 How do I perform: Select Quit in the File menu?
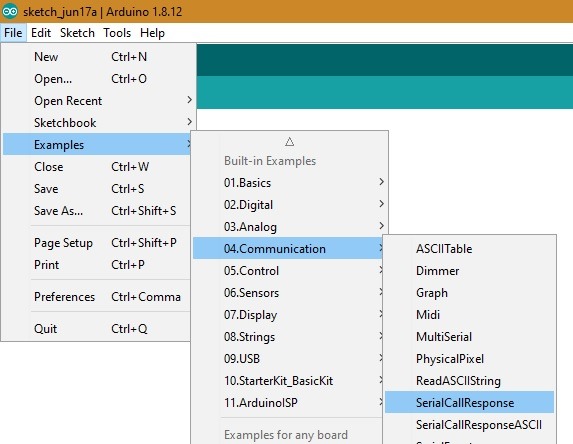point(97,329)
